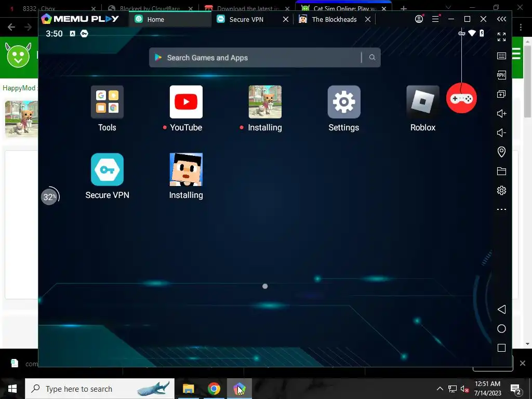532x399 pixels.
Task: Open MEmu account profile icon
Action: (x=419, y=19)
